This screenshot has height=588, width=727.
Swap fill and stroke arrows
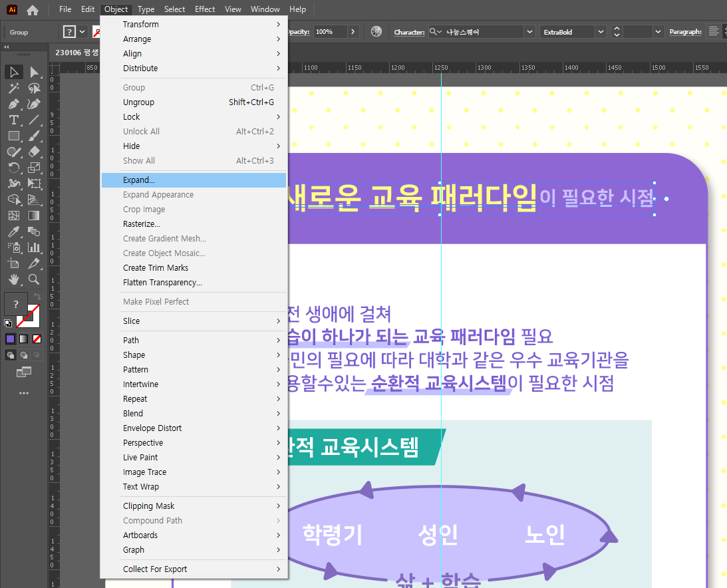click(x=37, y=296)
